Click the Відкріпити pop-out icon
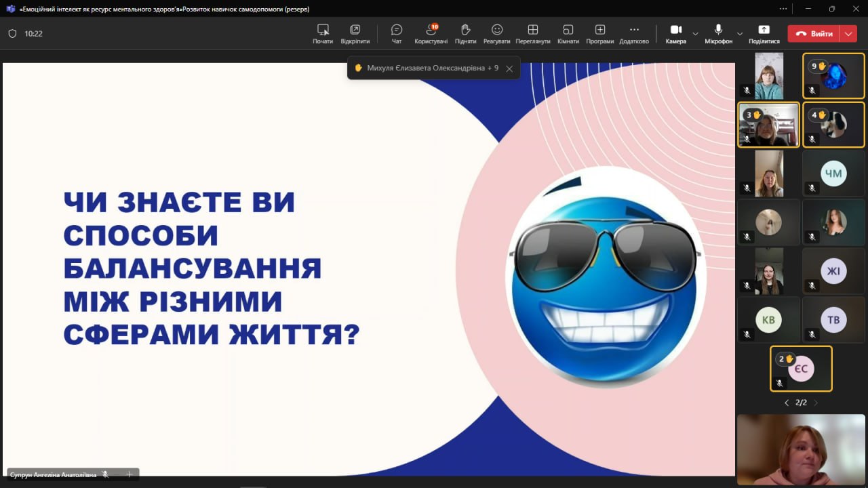 pos(355,34)
